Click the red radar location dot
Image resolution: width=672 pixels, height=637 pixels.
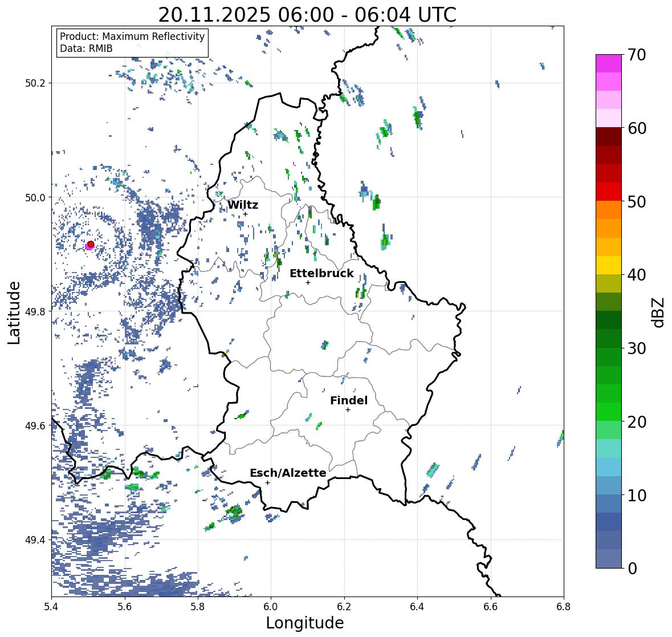(91, 244)
